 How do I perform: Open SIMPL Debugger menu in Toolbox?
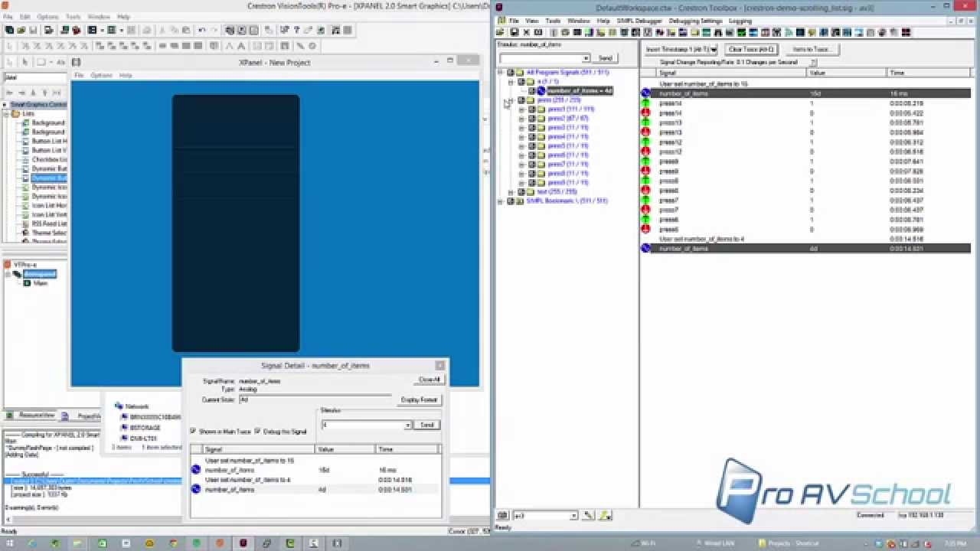pos(639,21)
